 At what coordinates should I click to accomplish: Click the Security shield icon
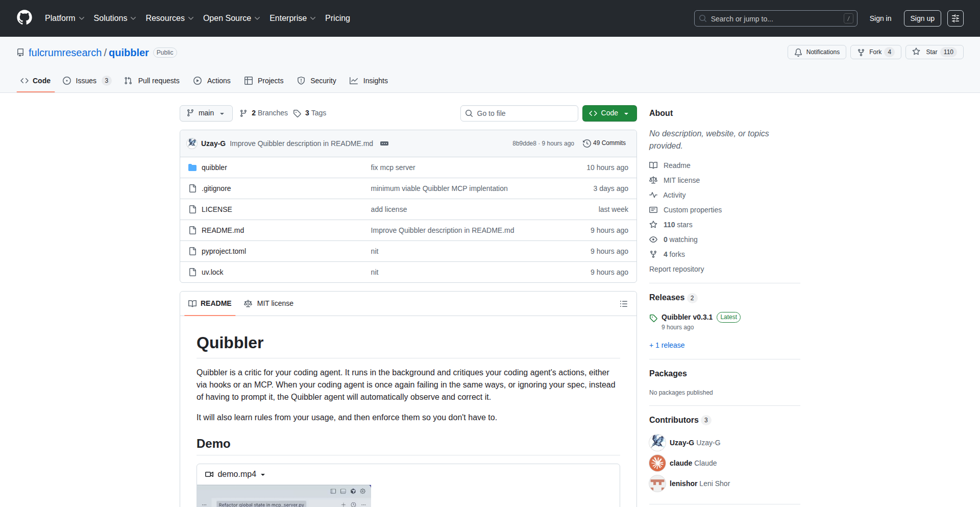(301, 81)
